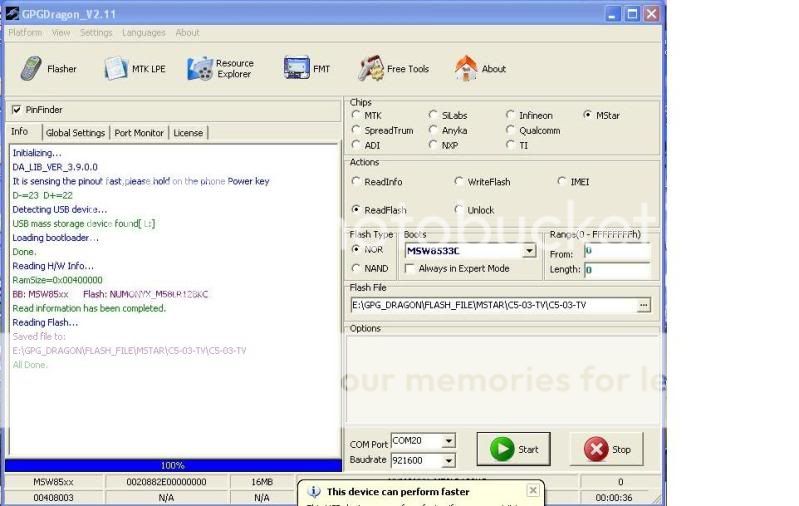The width and height of the screenshot is (799, 506).
Task: Open the Flasher tool icon
Action: click(31, 69)
